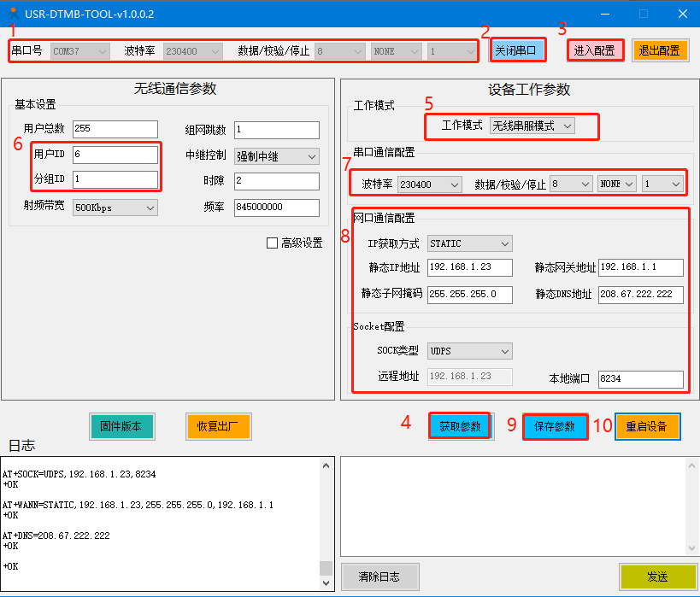700x597 pixels.
Task: Restart device using 重启设备 button
Action: 647,426
